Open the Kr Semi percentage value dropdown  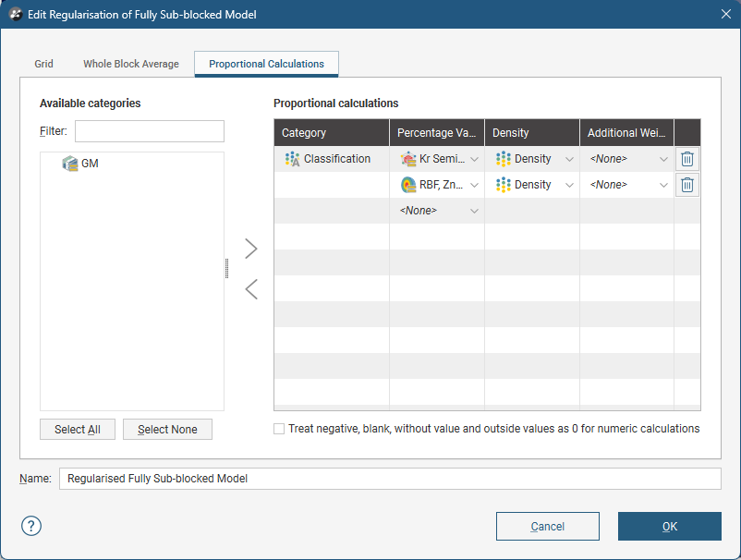pyautogui.click(x=474, y=159)
